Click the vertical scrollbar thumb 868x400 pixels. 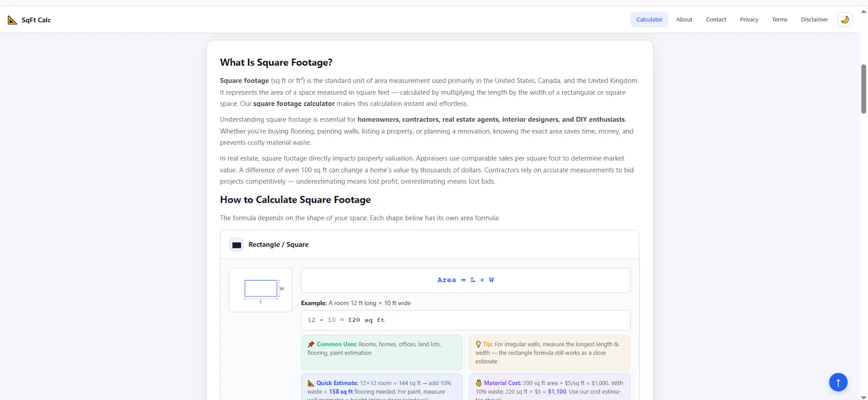pyautogui.click(x=864, y=89)
